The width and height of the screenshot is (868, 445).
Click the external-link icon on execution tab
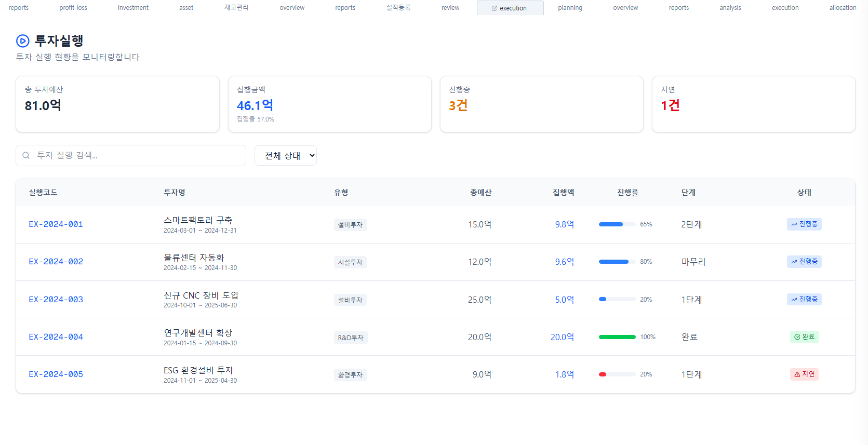click(x=494, y=8)
